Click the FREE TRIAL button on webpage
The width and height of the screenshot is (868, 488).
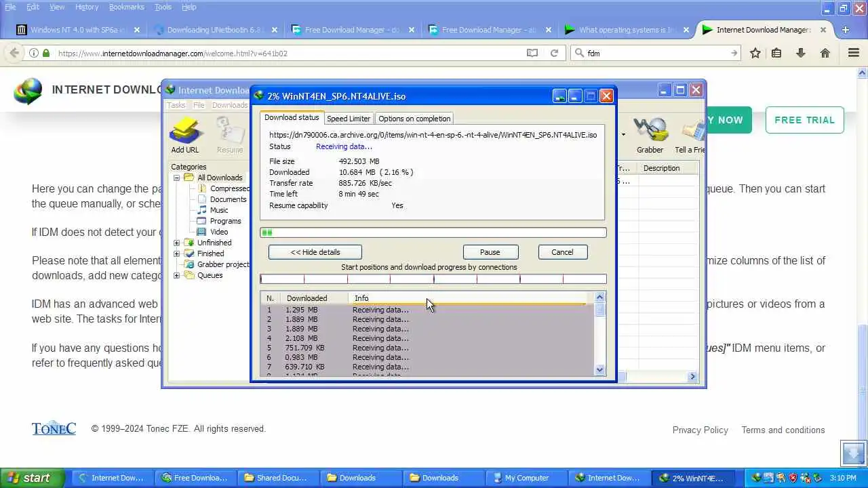[804, 120]
